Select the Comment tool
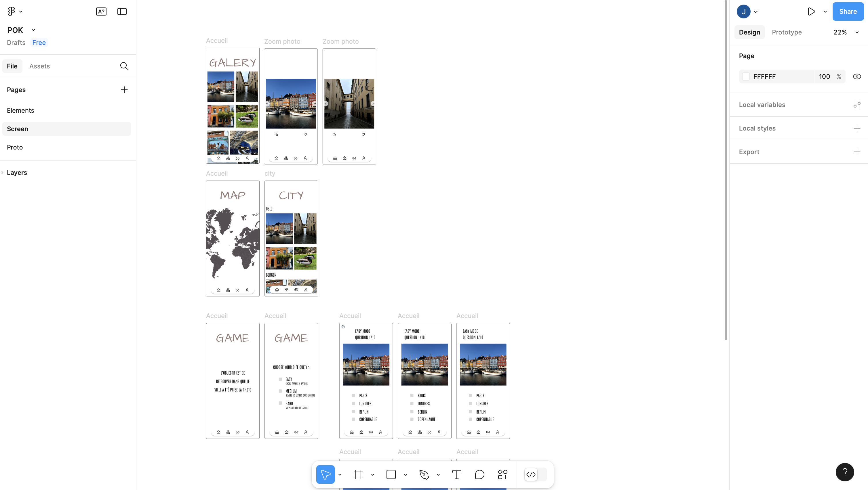This screenshot has width=868, height=490. coord(479,474)
